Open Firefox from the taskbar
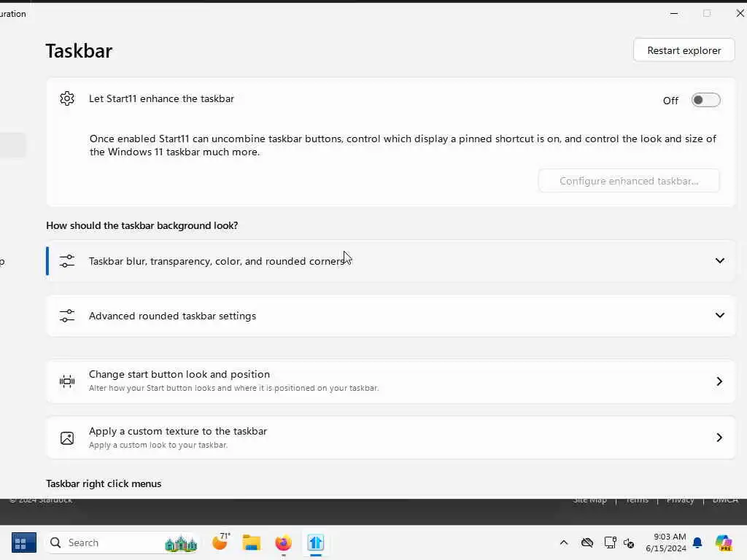The width and height of the screenshot is (747, 560). 284,542
